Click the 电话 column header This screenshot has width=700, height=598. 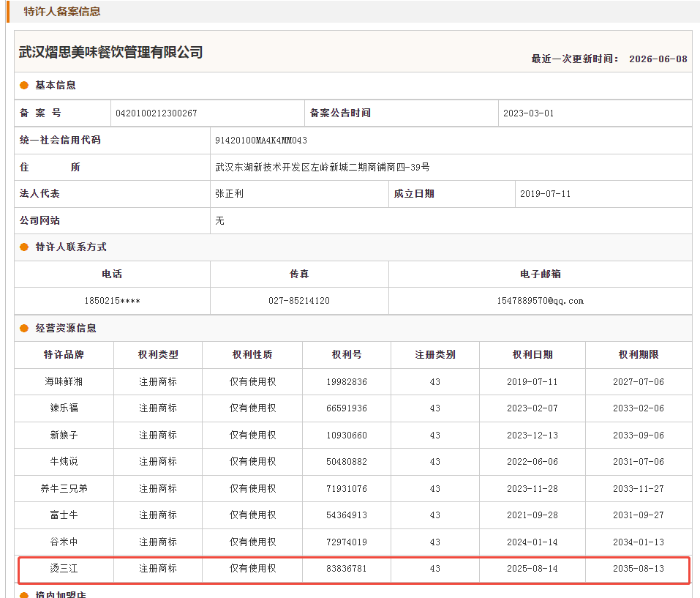112,274
